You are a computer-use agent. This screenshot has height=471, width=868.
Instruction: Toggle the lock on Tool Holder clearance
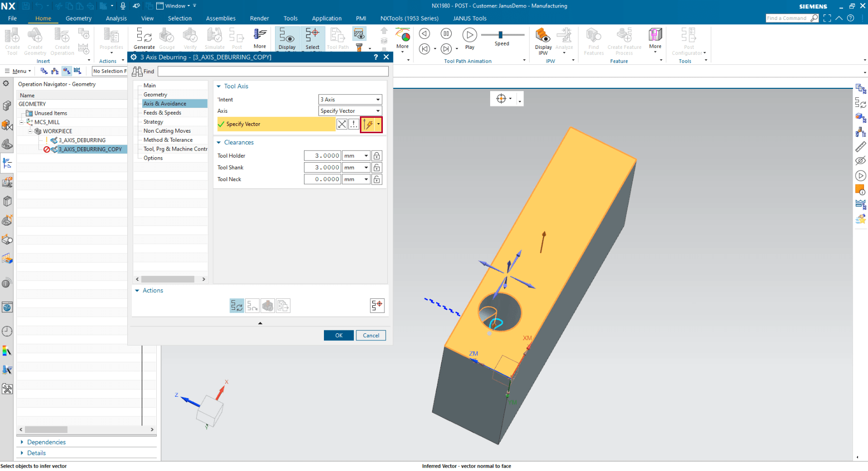click(377, 155)
